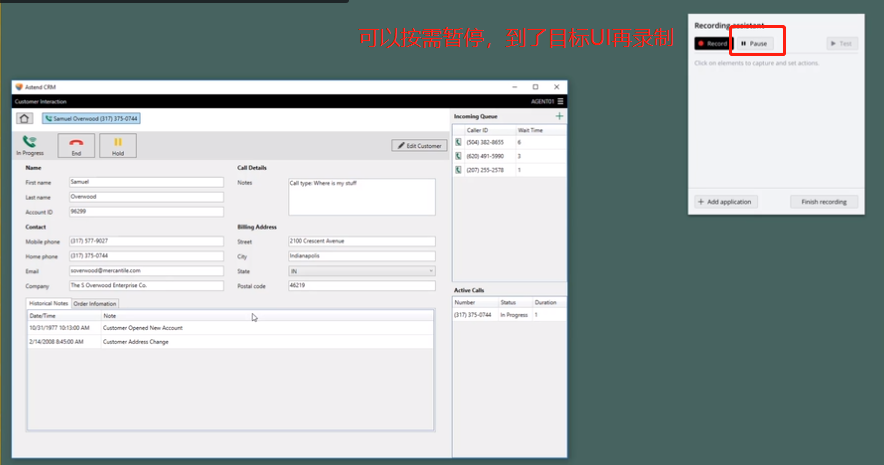This screenshot has height=465, width=884.
Task: Click the Wait Time column header
Action: [541, 130]
